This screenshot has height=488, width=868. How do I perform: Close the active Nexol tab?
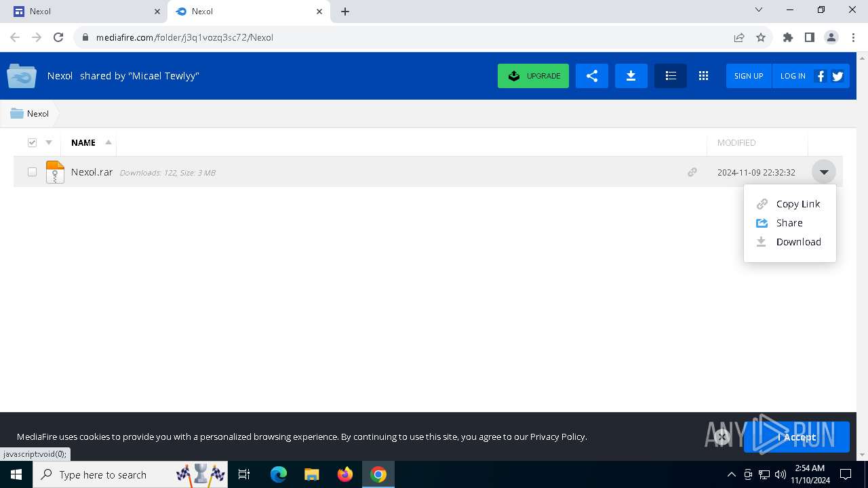(319, 12)
